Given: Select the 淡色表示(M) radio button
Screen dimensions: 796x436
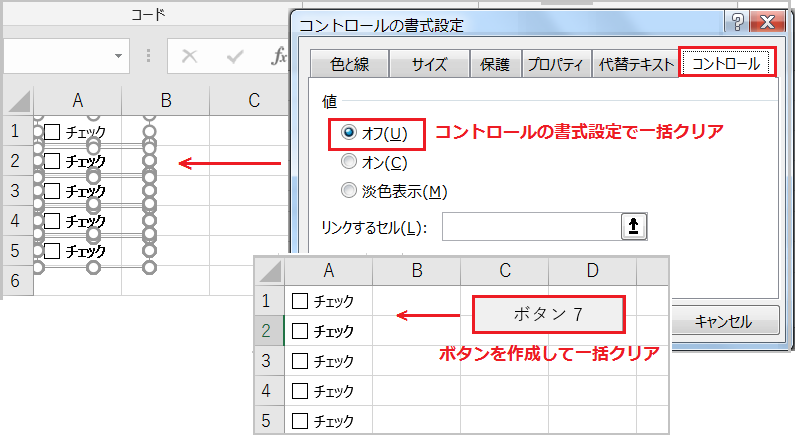Looking at the screenshot, I should coord(349,191).
